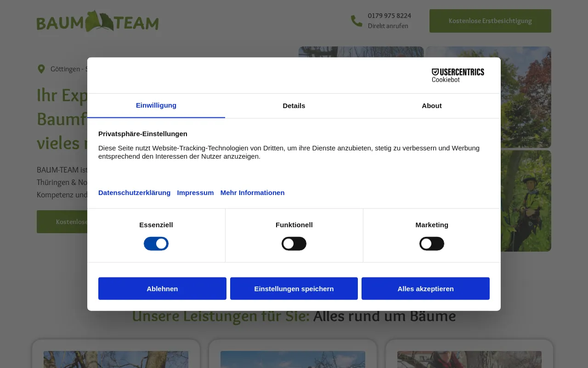This screenshot has height=368, width=588.
Task: Enable the Marketing cookies switch
Action: pyautogui.click(x=432, y=244)
